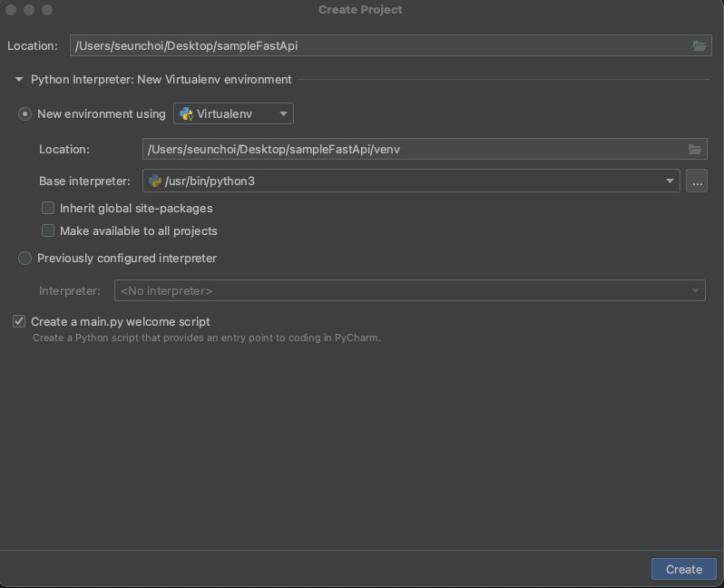
Task: Click the Create button
Action: (x=684, y=569)
